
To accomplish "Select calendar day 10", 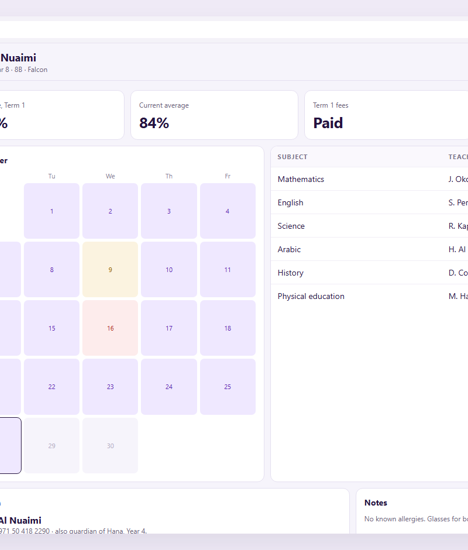I will (169, 269).
